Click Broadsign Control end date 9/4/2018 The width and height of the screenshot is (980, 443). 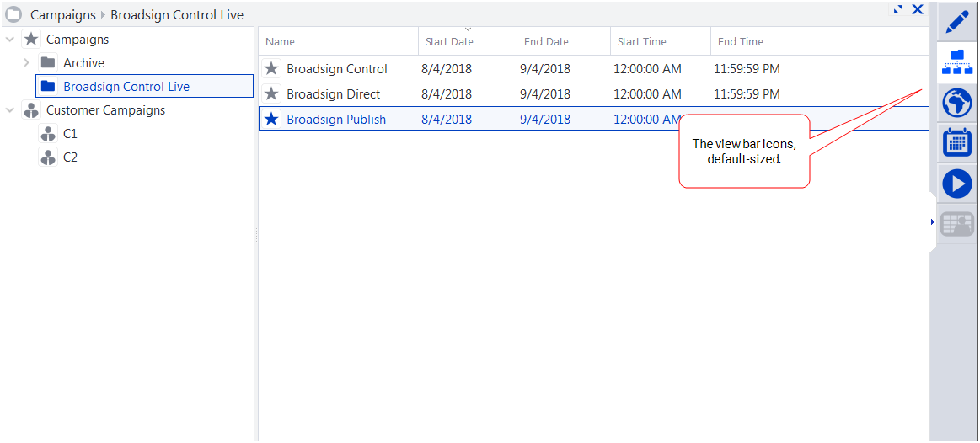point(545,69)
